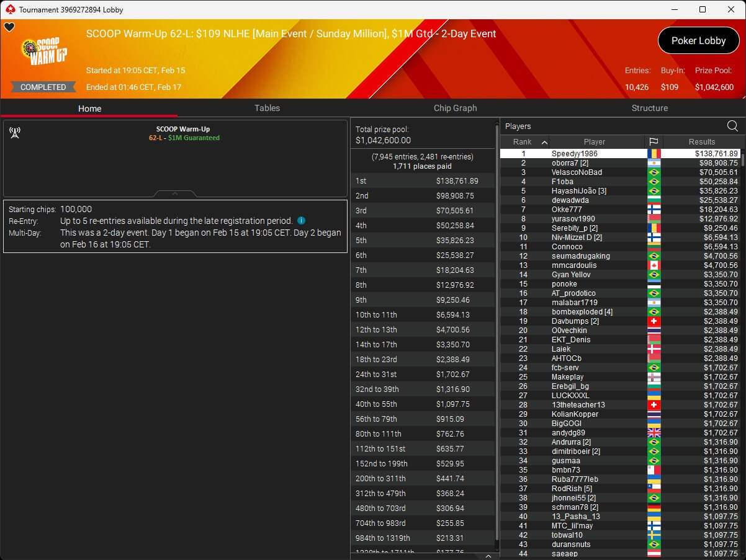Click the heart favorite icon

coord(9,27)
